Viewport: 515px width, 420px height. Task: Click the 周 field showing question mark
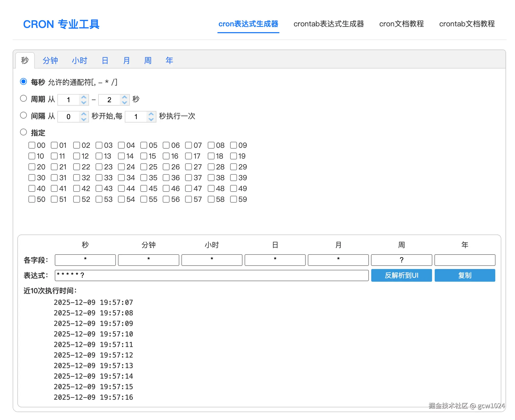tap(401, 260)
